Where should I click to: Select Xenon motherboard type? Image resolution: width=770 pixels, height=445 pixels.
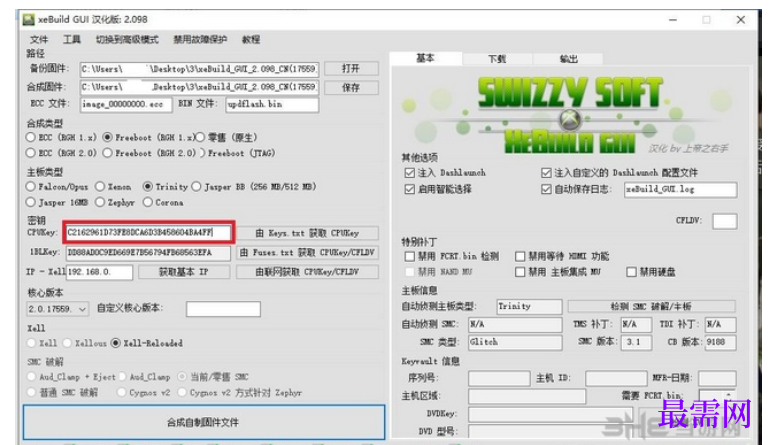(100, 187)
